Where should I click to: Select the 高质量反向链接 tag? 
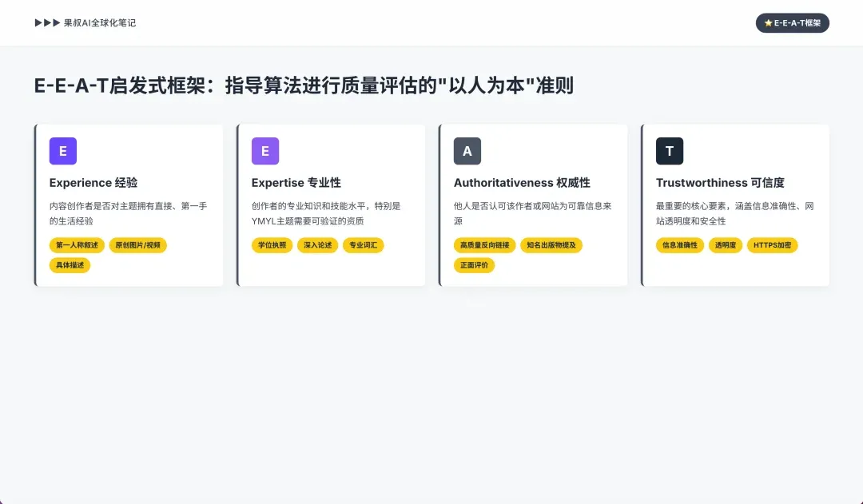tap(485, 245)
